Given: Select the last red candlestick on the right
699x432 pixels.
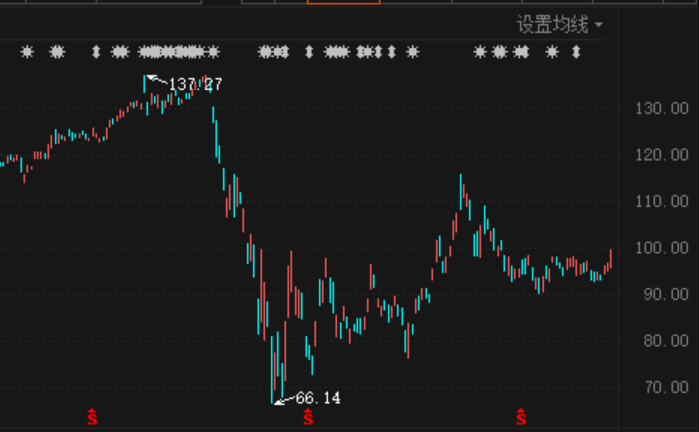Looking at the screenshot, I should (610, 259).
